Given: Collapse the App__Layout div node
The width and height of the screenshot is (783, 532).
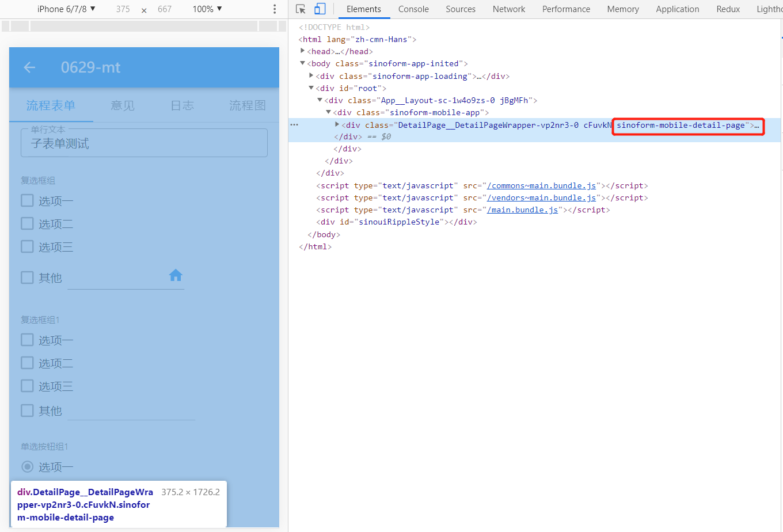Looking at the screenshot, I should 320,100.
